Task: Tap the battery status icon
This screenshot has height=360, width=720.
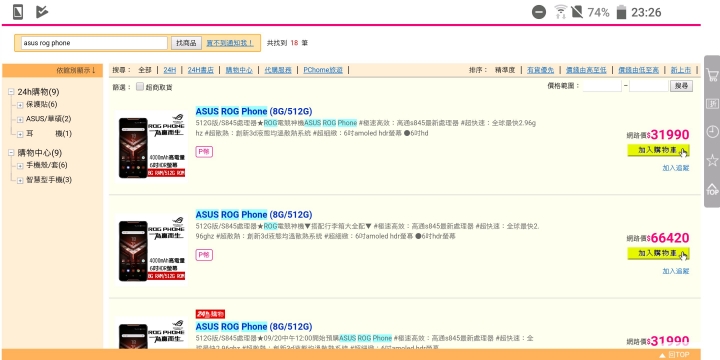Action: coord(621,12)
